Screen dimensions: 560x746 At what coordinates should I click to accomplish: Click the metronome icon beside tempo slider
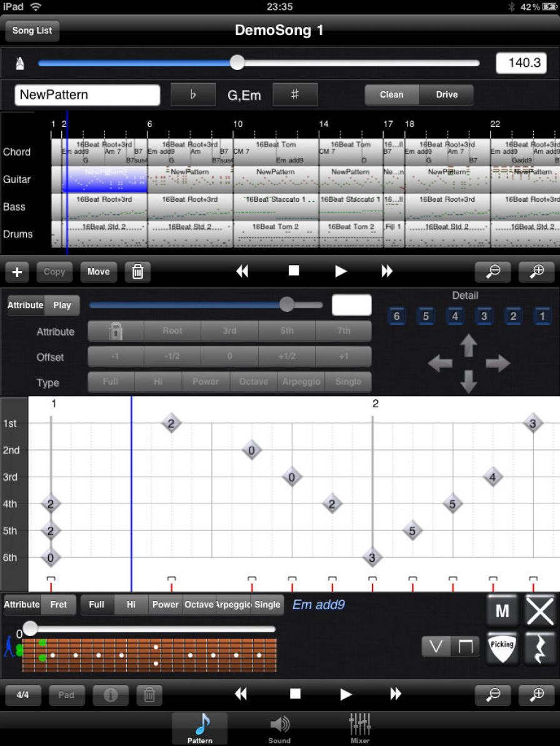point(21,63)
